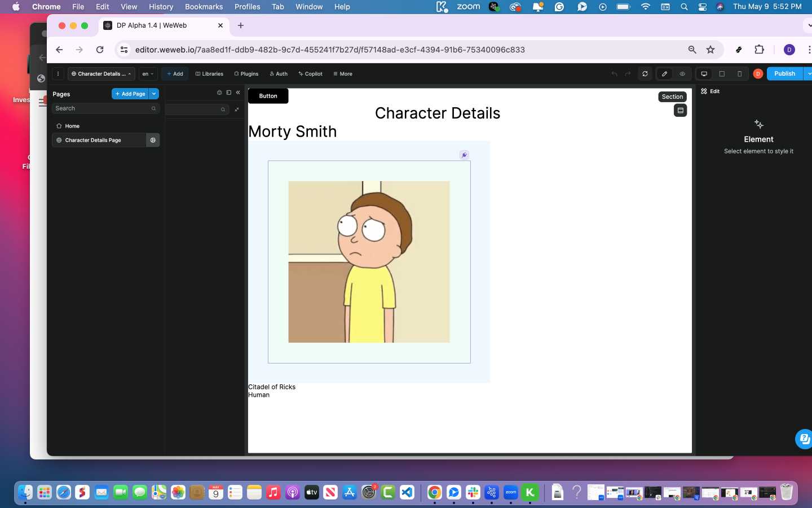The width and height of the screenshot is (812, 508).
Task: Select Character Details Page in Pages list
Action: [x=99, y=140]
